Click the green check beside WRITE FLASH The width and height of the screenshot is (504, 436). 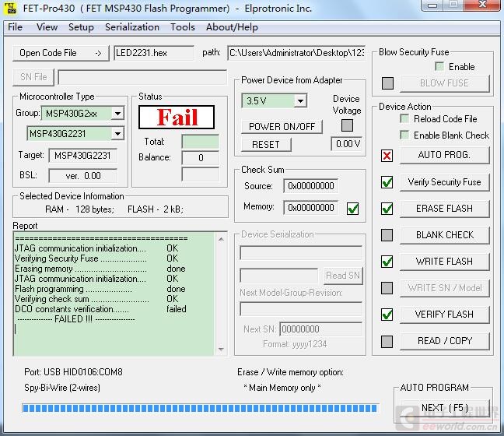click(387, 262)
